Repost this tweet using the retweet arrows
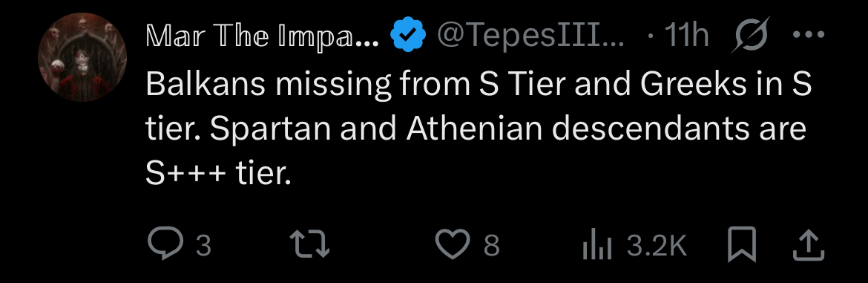The height and width of the screenshot is (283, 868). coord(311,245)
